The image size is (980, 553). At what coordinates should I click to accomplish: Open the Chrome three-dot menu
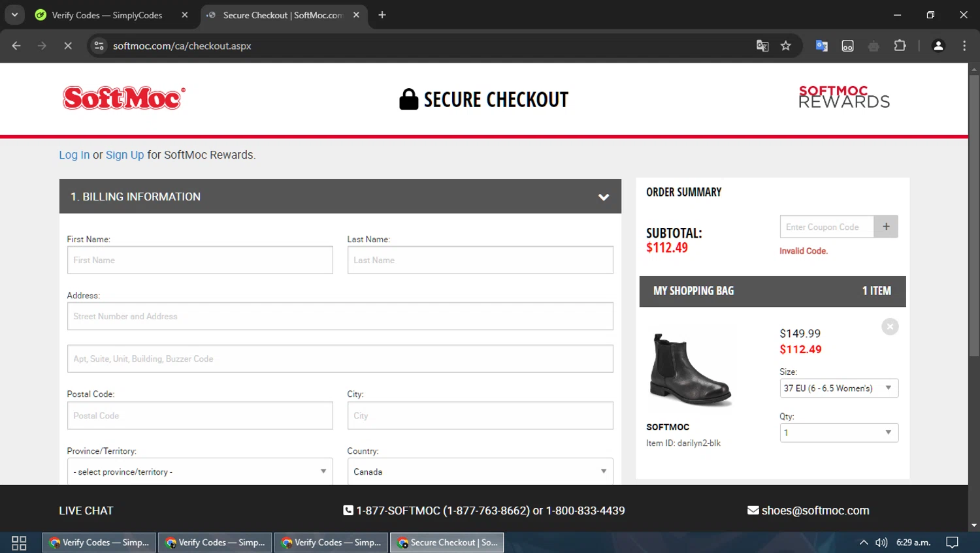pos(964,46)
